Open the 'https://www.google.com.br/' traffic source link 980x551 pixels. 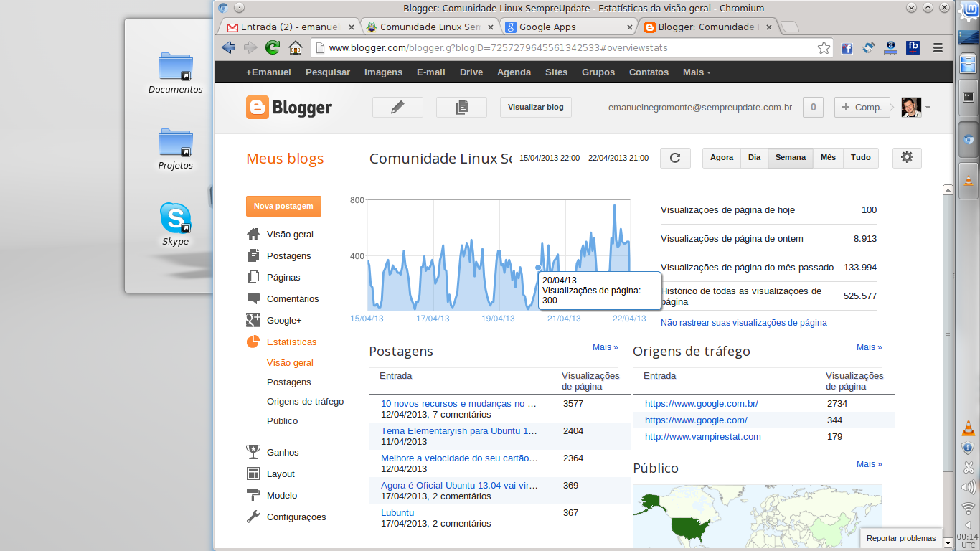pos(702,404)
